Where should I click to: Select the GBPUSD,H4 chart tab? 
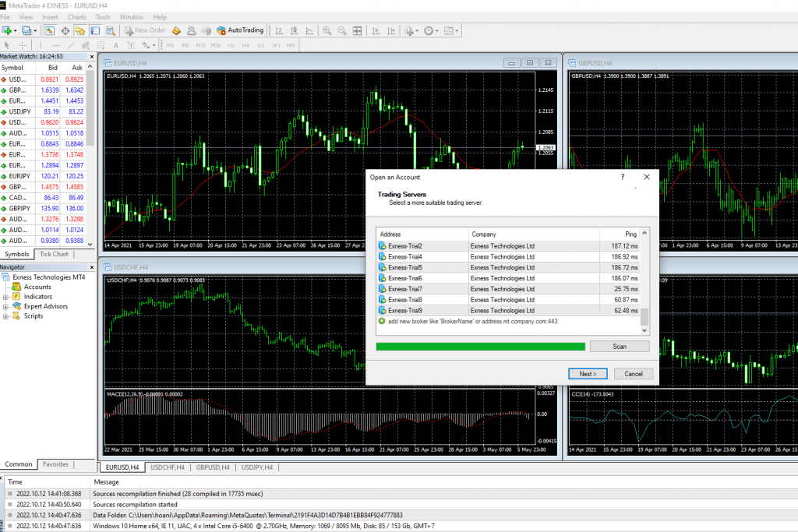pyautogui.click(x=213, y=467)
